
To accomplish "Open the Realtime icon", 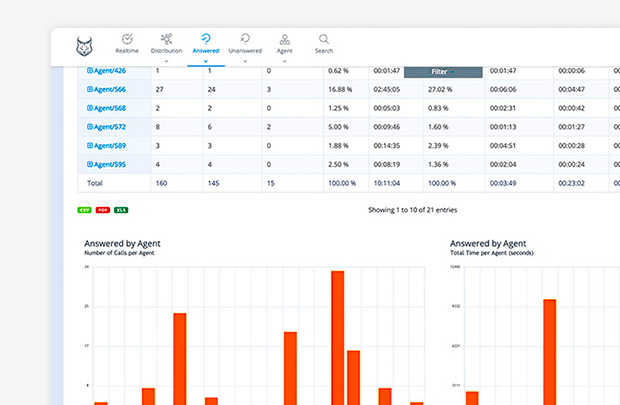I will point(127,39).
